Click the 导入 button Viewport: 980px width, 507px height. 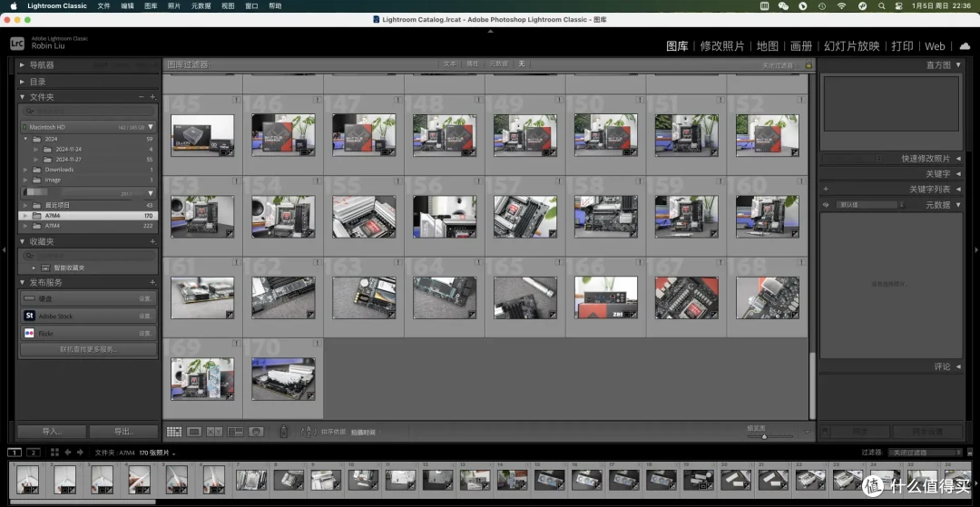click(x=51, y=432)
